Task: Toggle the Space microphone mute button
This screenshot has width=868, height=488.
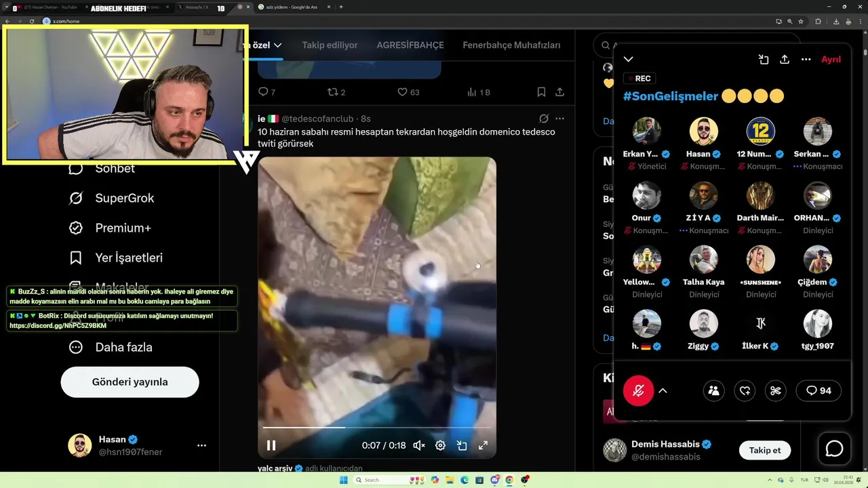Action: pyautogui.click(x=638, y=390)
